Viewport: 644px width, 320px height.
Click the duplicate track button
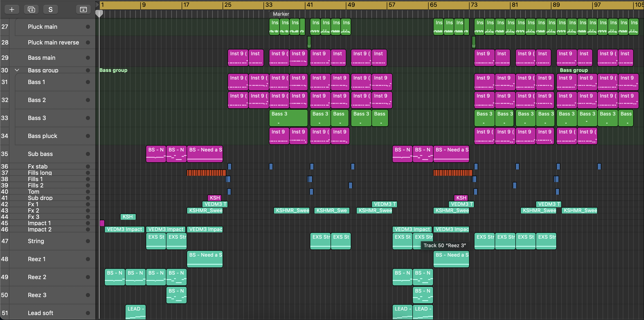coord(31,9)
